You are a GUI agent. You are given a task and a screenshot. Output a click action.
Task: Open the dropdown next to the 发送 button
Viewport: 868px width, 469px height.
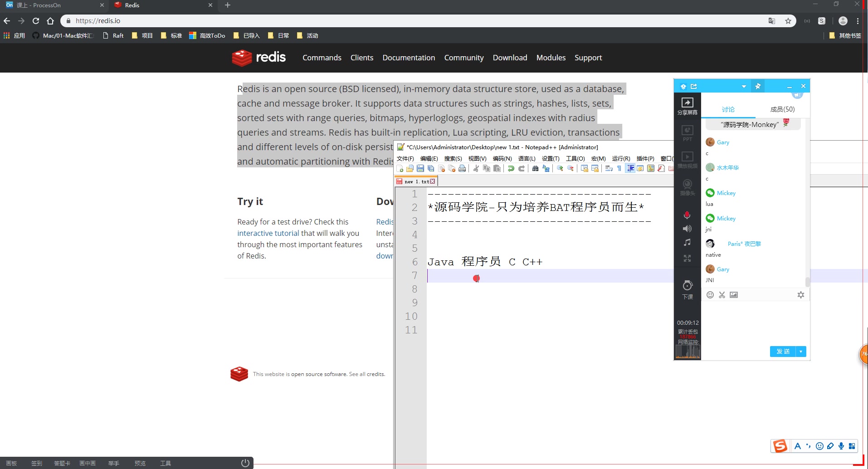click(x=802, y=352)
